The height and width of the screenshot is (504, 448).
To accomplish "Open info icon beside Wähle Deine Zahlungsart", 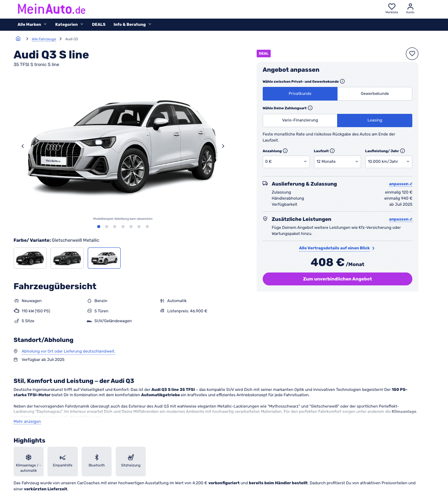I will pos(310,108).
